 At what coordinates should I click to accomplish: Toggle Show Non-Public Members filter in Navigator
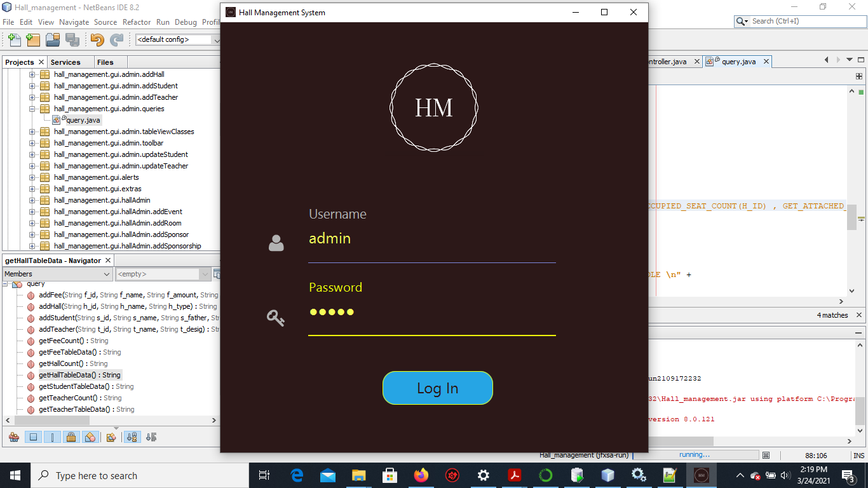coord(72,437)
